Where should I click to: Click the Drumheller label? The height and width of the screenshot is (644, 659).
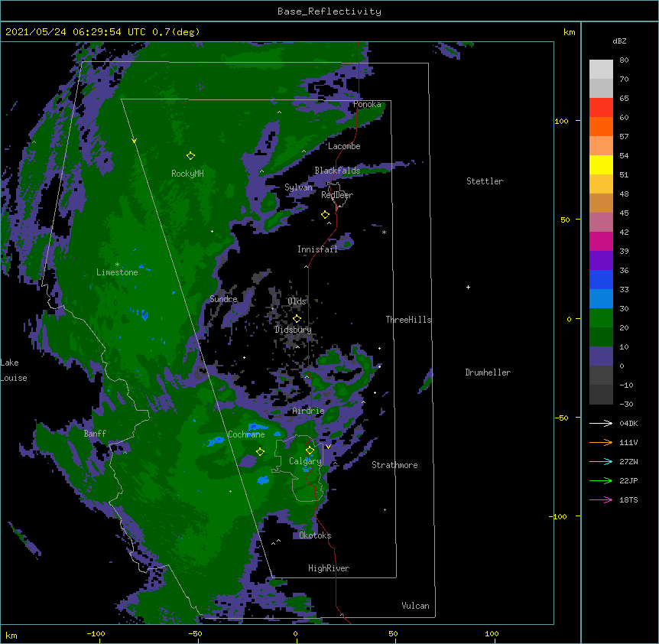pos(488,372)
